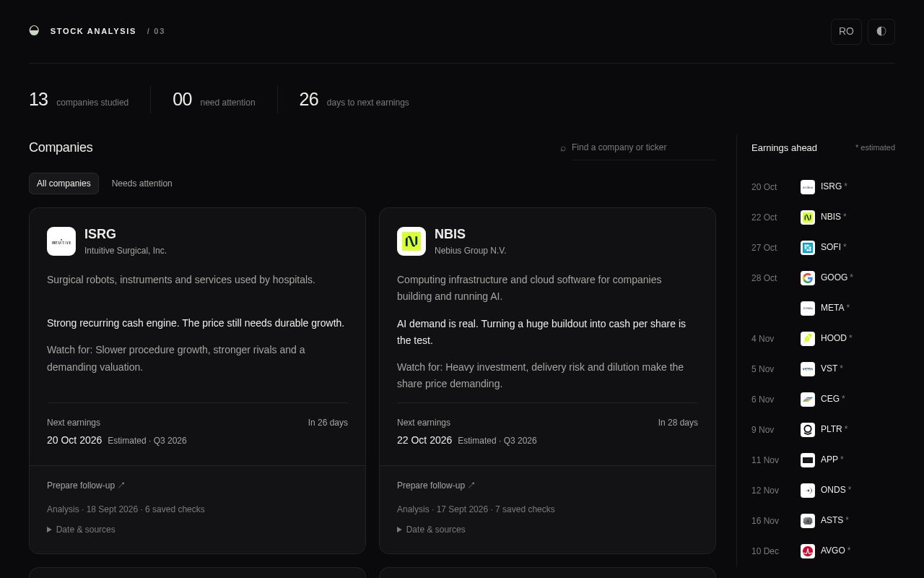Click the SOFI icon in Earnings ahead
The height and width of the screenshot is (578, 924).
coord(808,248)
